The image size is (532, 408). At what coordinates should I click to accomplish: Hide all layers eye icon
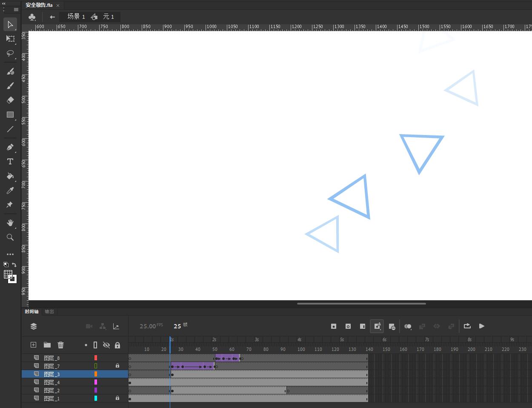click(x=106, y=345)
